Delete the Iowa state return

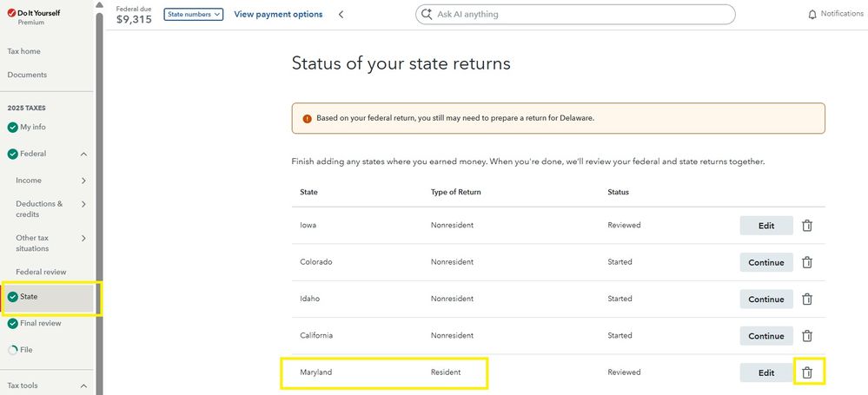806,226
